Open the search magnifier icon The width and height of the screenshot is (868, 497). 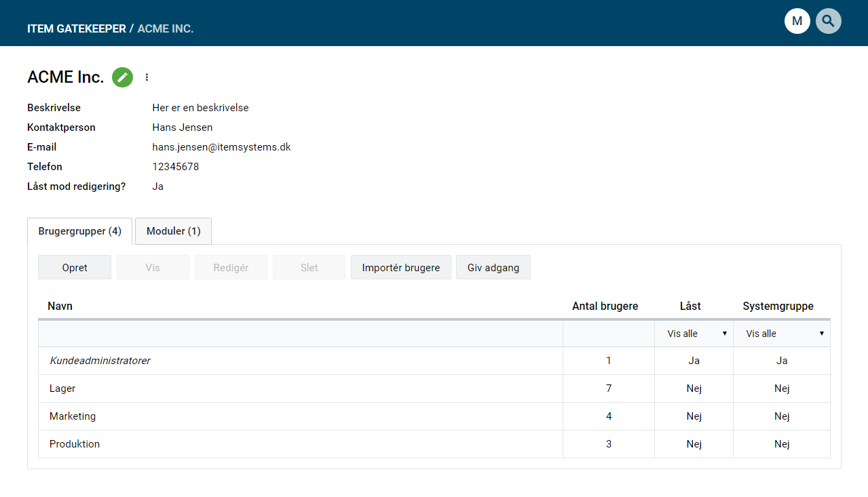828,21
